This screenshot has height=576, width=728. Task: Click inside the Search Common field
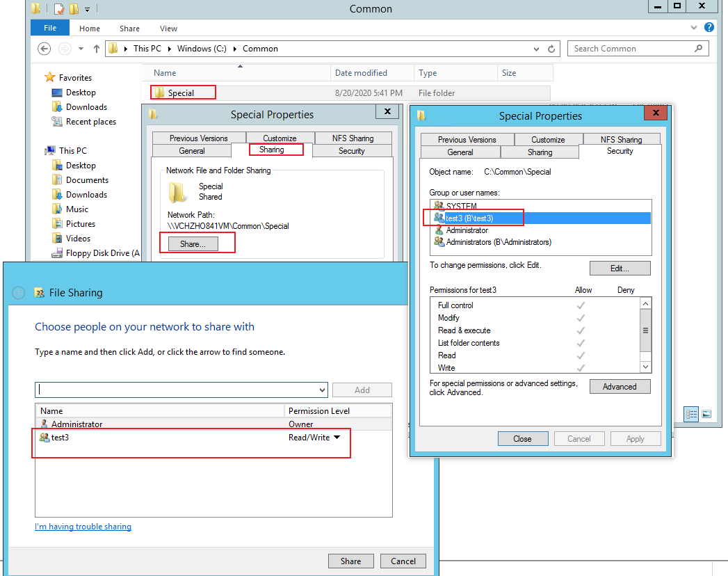(629, 48)
